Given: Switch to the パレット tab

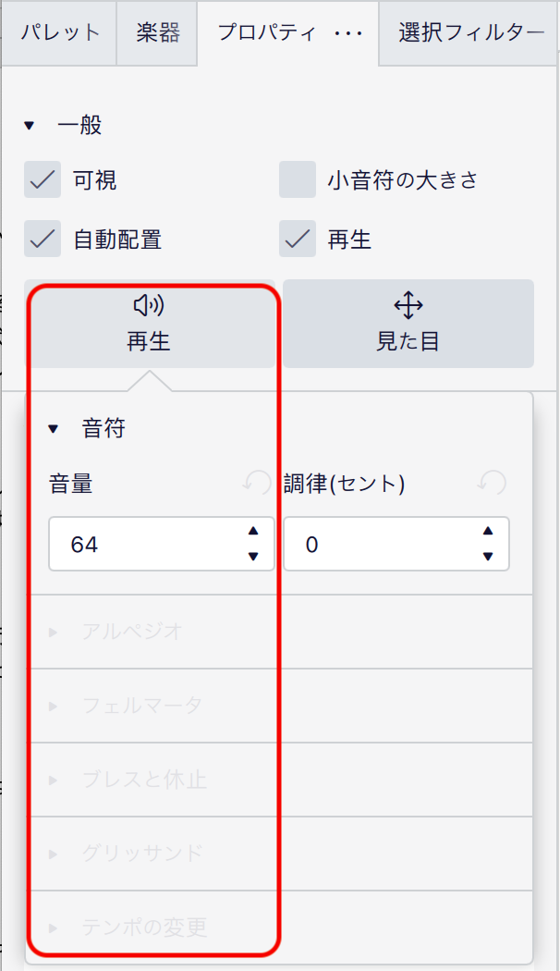Looking at the screenshot, I should [60, 33].
